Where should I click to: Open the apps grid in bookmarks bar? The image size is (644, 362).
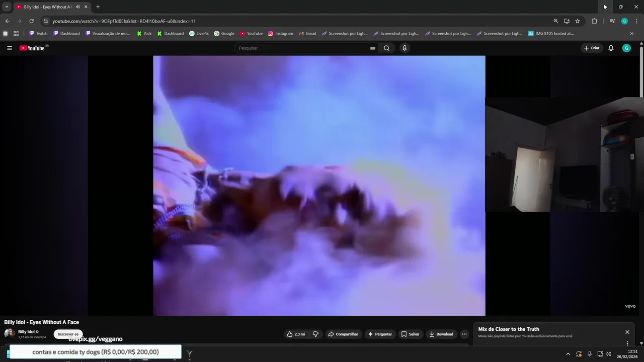tap(16, 34)
